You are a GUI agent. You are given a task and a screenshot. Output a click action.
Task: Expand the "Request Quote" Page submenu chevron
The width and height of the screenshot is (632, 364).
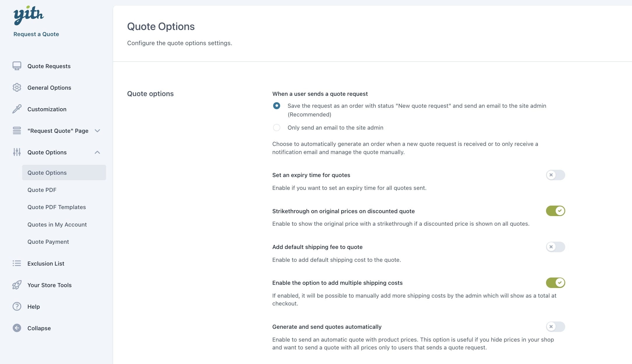click(x=97, y=131)
